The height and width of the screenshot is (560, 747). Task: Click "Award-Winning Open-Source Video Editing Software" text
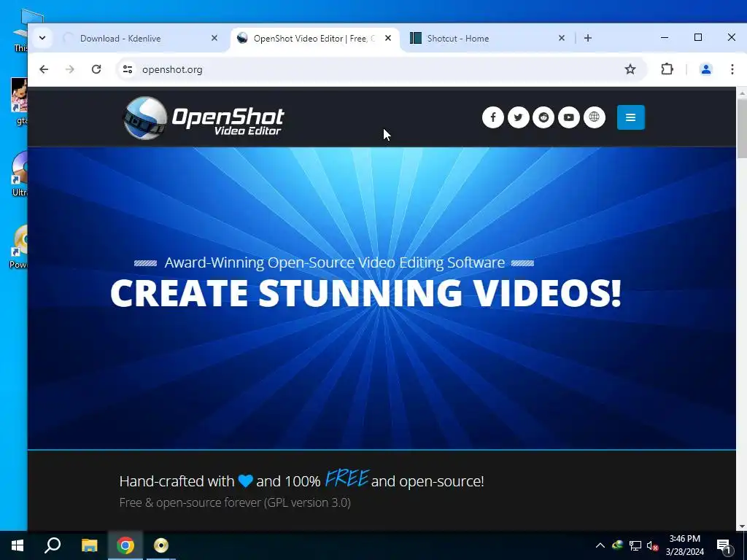[334, 262]
